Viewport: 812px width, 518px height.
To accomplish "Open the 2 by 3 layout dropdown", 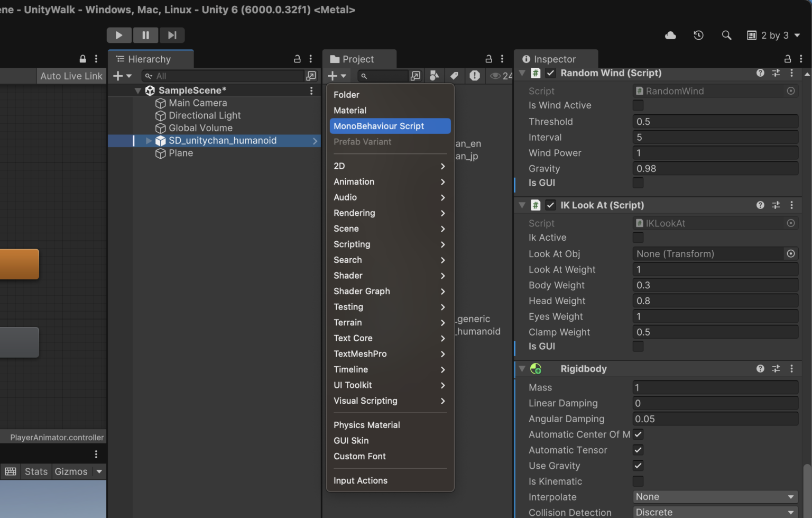I will tap(773, 35).
